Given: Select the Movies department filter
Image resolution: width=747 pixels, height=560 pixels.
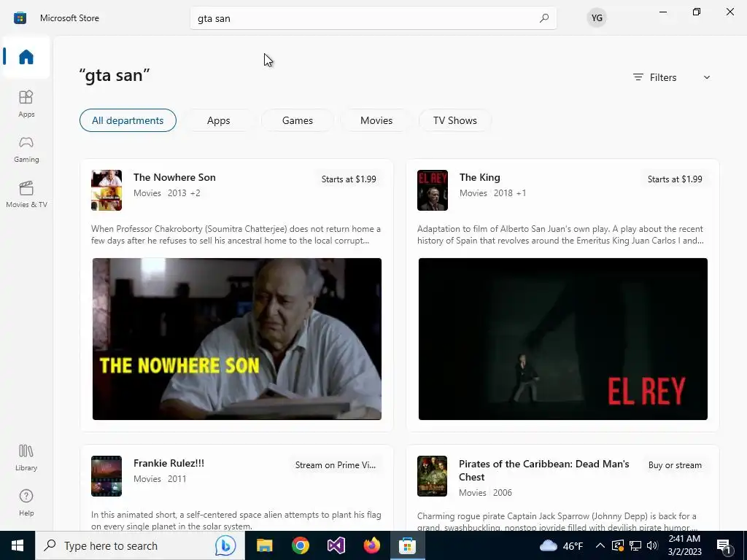Looking at the screenshot, I should coord(376,120).
